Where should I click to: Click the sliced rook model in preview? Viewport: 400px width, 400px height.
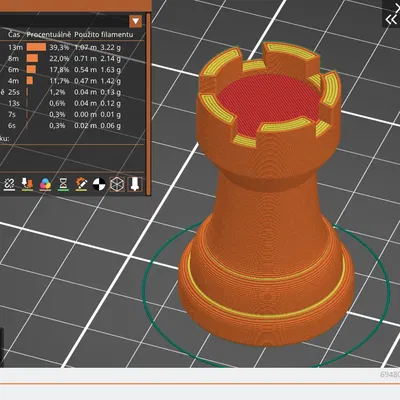[267, 213]
